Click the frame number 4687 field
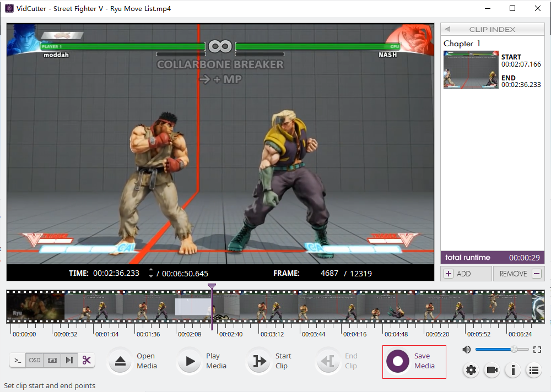Screen dimensions: 551x392 coord(329,273)
